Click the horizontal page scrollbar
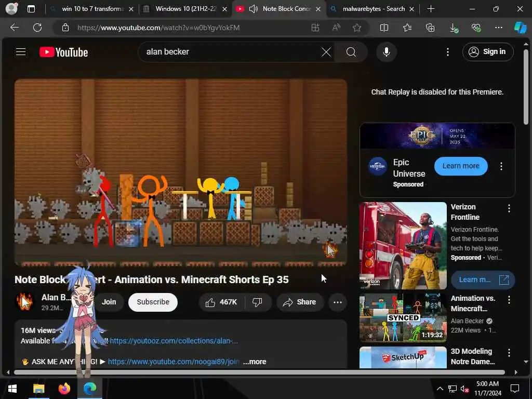Viewport: 532px width, 399px height. (x=259, y=372)
